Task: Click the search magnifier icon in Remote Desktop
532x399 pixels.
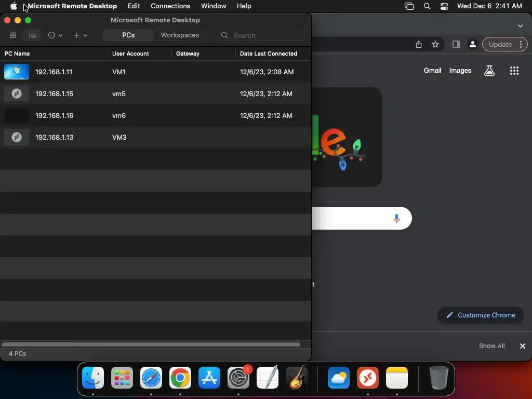Action: tap(224, 35)
